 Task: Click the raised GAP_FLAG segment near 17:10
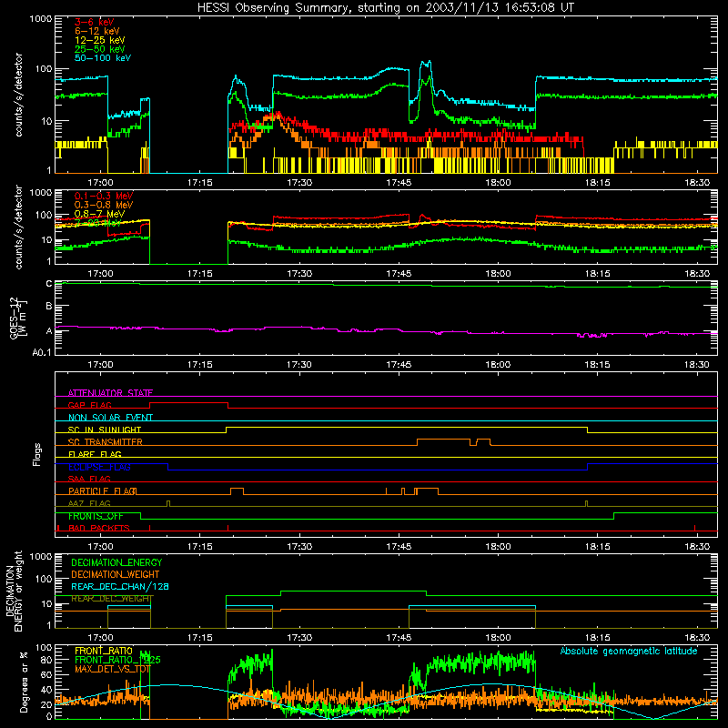click(188, 403)
